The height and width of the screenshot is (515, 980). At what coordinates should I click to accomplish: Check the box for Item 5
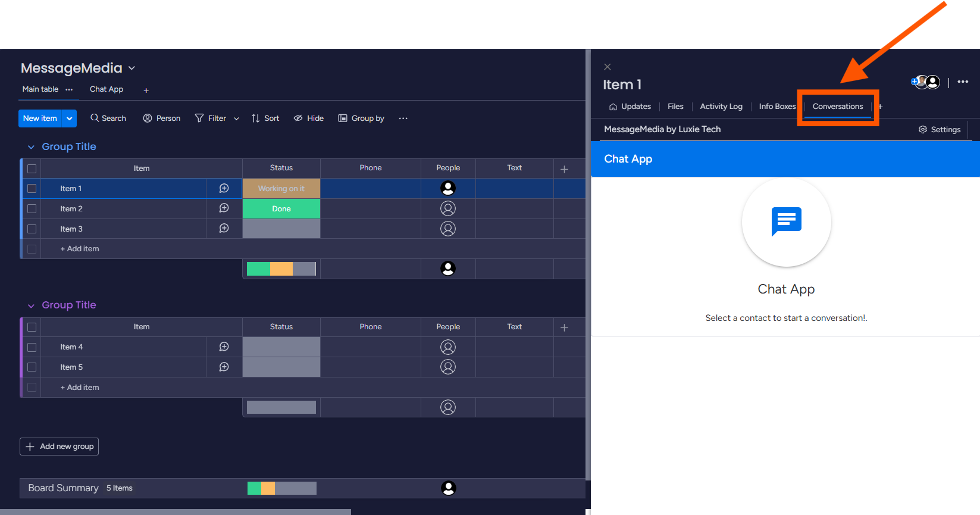[32, 367]
